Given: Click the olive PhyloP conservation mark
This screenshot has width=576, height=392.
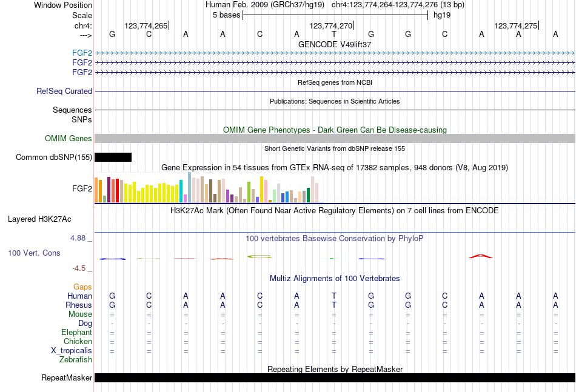Looking at the screenshot, I should [x=260, y=256].
